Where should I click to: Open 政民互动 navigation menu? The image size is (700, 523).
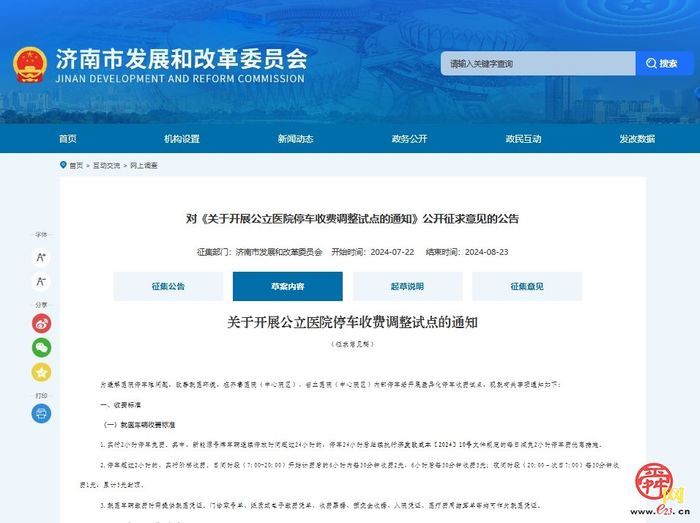point(523,139)
